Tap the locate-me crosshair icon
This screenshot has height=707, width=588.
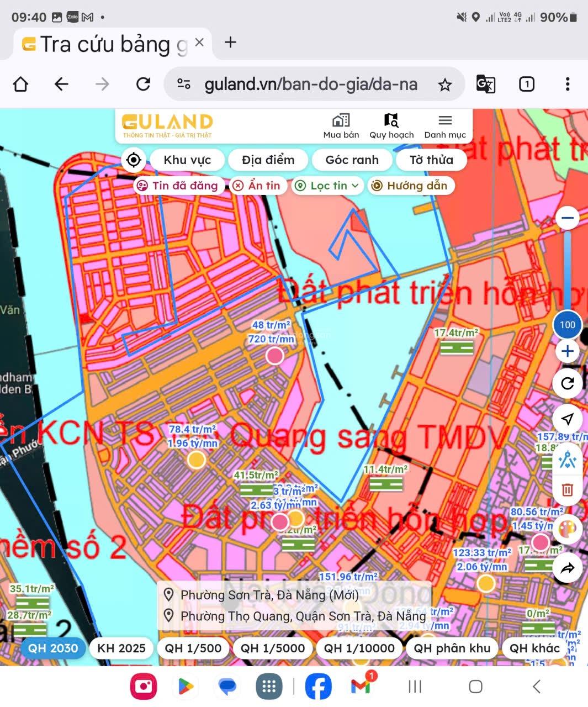pos(134,160)
